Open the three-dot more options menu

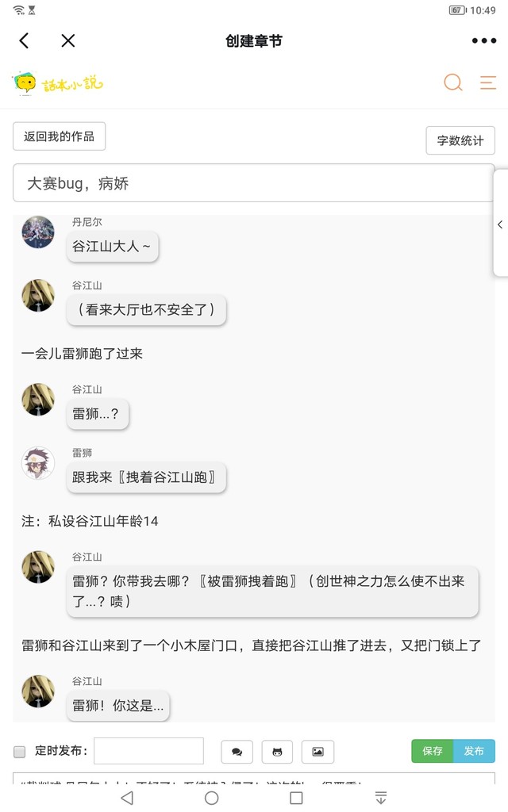(483, 40)
